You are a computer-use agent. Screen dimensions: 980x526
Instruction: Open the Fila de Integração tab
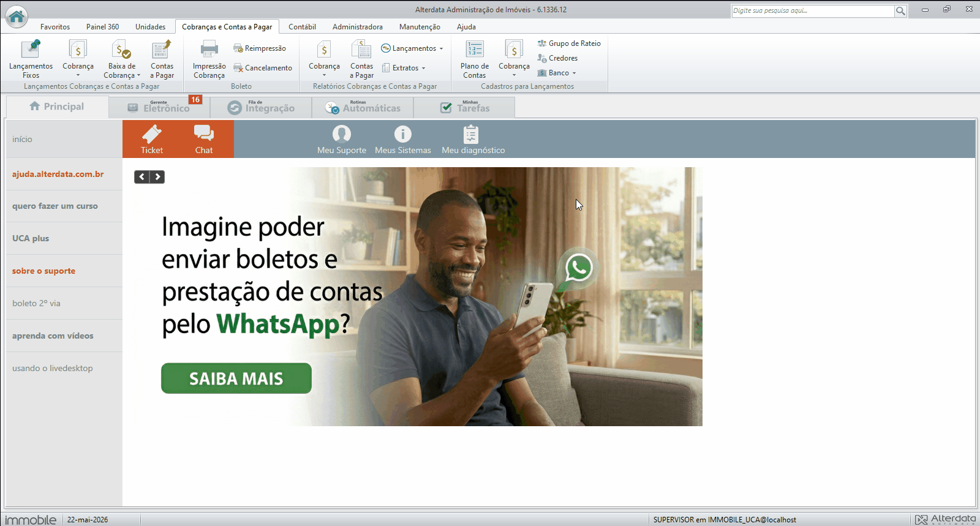click(x=261, y=107)
